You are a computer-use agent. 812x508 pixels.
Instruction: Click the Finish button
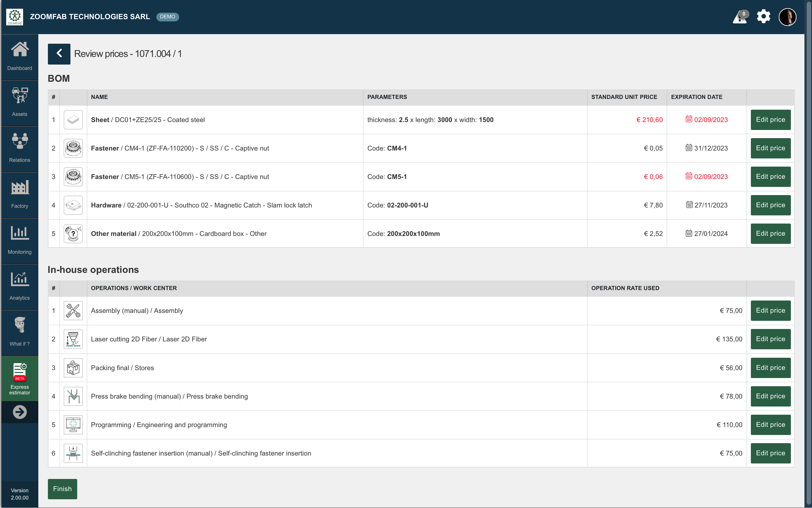(63, 489)
